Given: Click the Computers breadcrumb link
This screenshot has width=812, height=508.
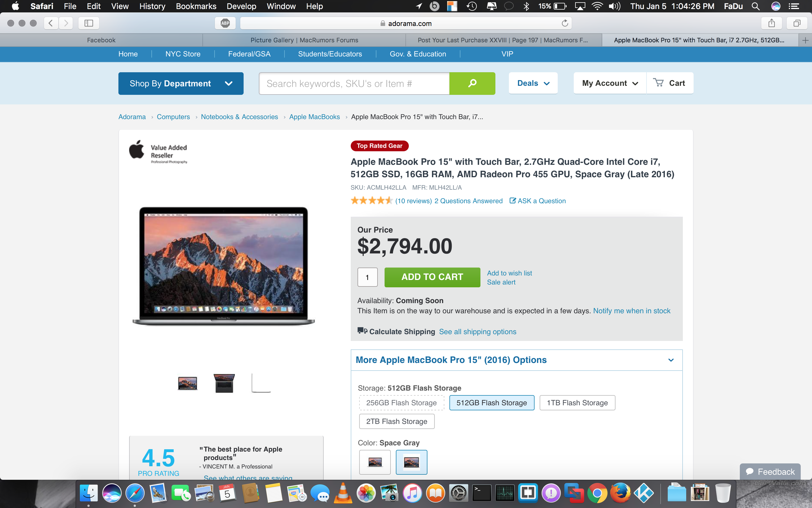Looking at the screenshot, I should pyautogui.click(x=173, y=117).
